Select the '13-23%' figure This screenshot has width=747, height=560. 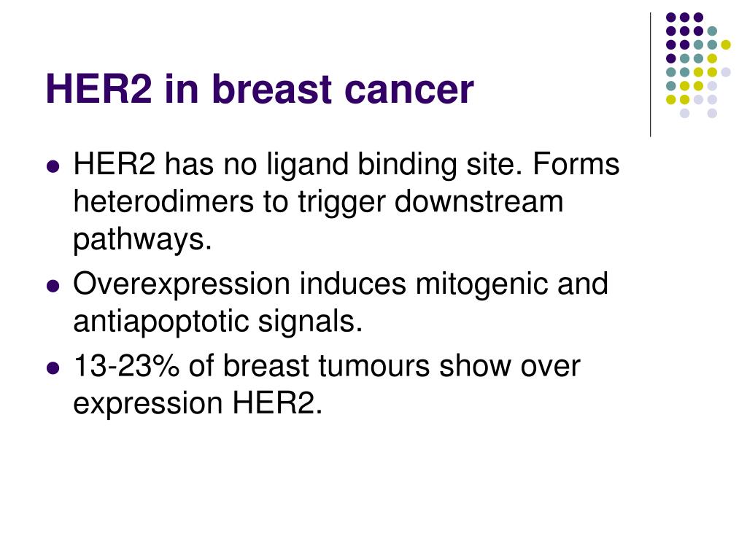126,366
